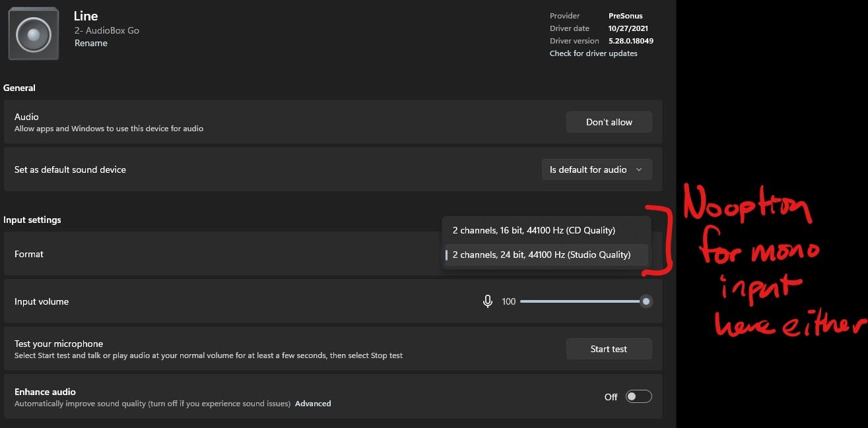The image size is (868, 428).
Task: Click the 'Enhance audio' row title
Action: [45, 392]
